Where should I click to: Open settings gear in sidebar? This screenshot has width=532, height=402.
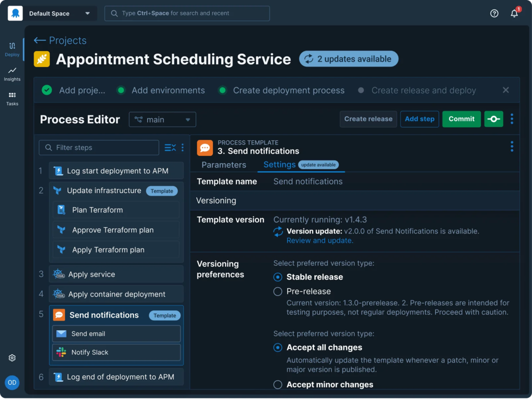point(12,358)
